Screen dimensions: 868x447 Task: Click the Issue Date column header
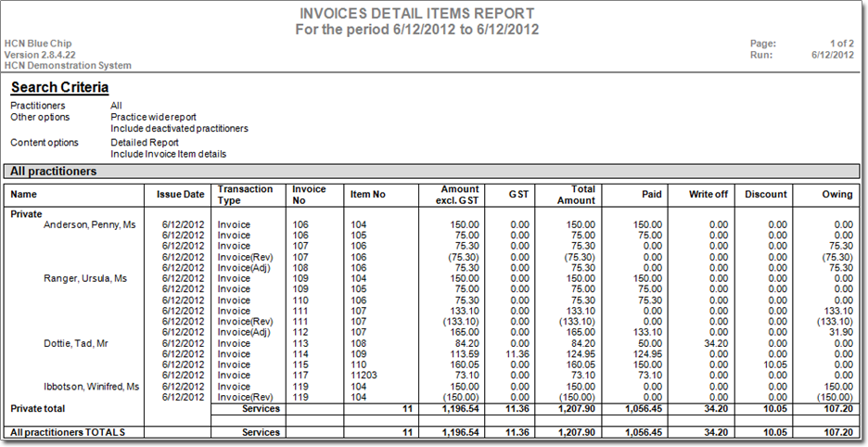click(x=181, y=195)
